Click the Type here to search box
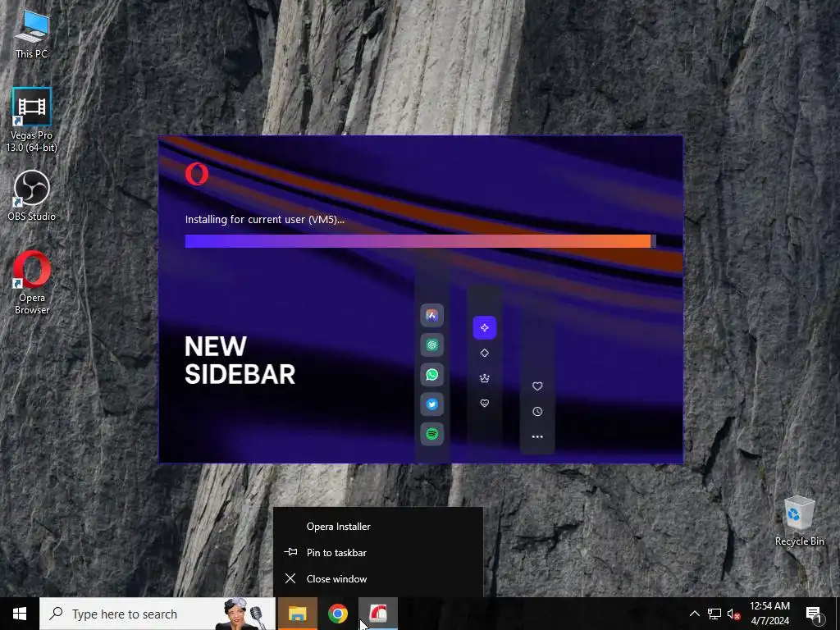The width and height of the screenshot is (840, 630). pos(157,614)
